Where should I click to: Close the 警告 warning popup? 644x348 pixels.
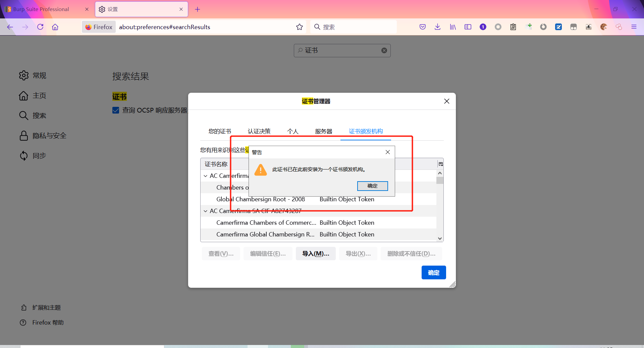tap(388, 152)
